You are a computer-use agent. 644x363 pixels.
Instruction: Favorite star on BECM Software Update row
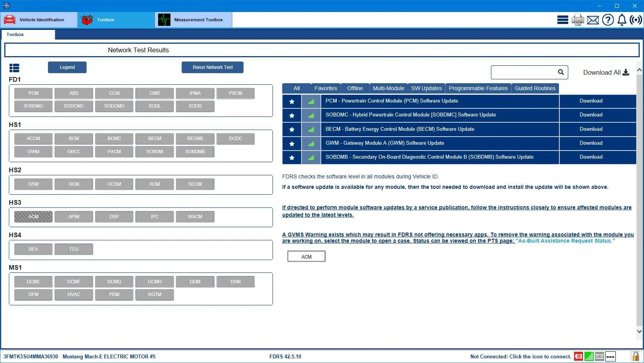(x=292, y=129)
